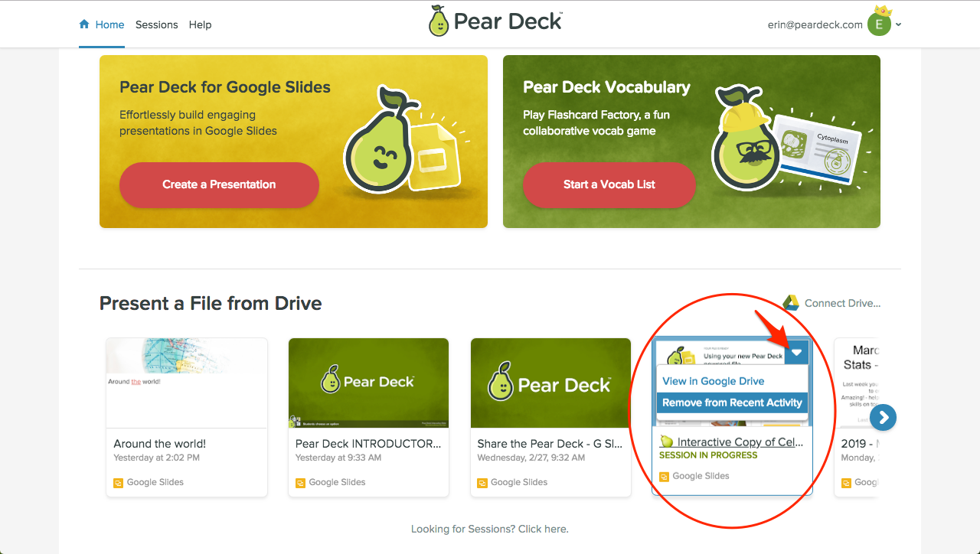The image size is (980, 554).
Task: Click the Pear Deck logo in header
Action: (495, 21)
